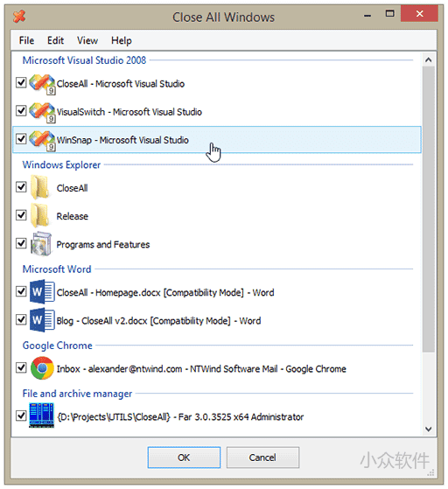Viewport: 448px width, 489px height.
Task: Click the Cancel button
Action: click(x=262, y=458)
